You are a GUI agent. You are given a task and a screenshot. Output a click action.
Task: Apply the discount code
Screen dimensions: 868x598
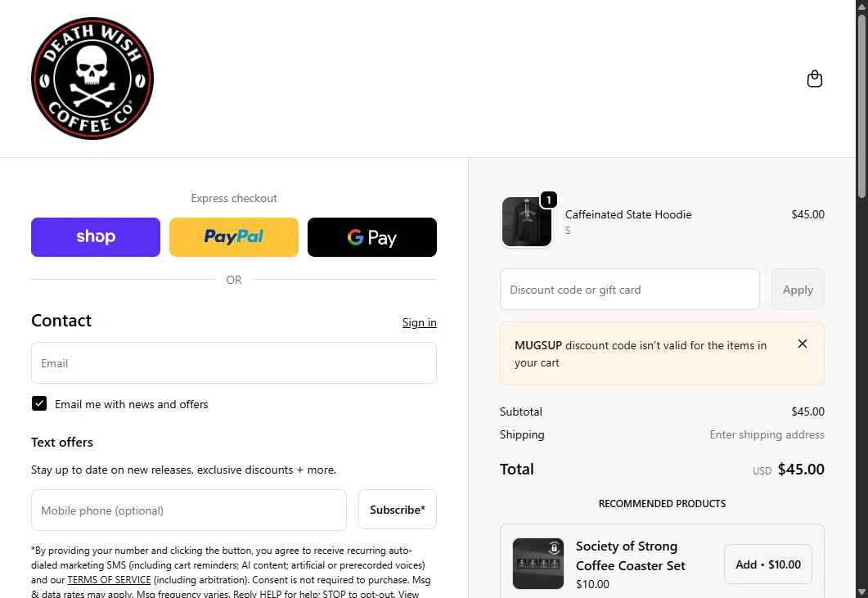click(x=798, y=290)
